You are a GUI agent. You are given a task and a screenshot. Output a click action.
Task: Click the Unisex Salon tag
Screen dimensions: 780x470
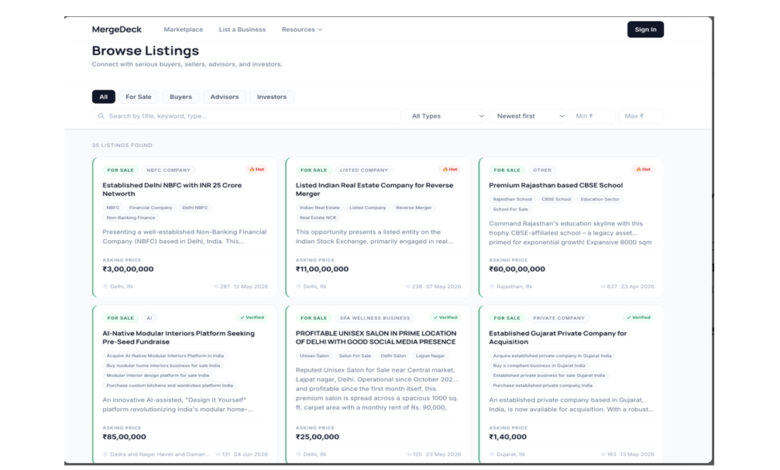tap(314, 356)
